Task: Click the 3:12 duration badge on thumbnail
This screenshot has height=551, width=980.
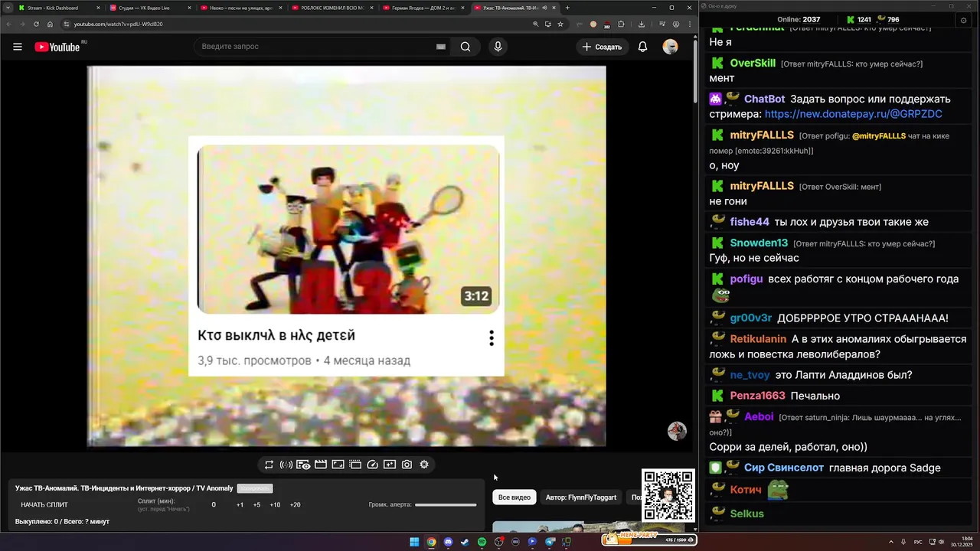Action: coord(475,296)
